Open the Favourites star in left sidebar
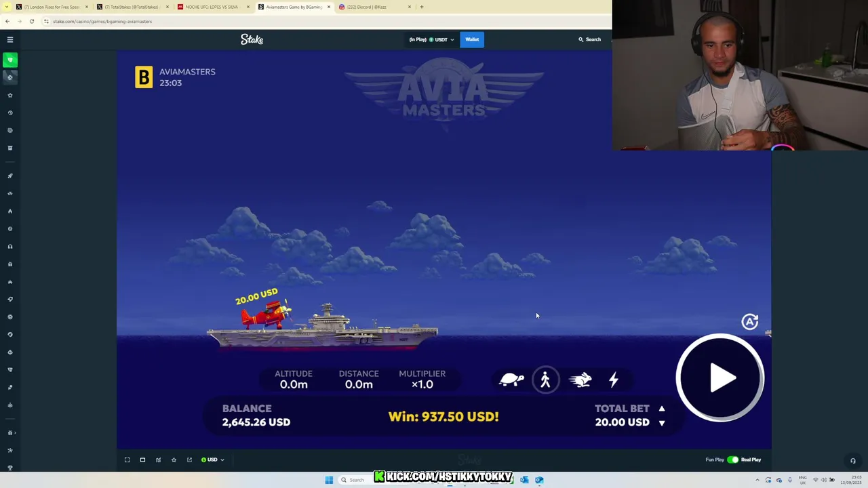 [9, 96]
